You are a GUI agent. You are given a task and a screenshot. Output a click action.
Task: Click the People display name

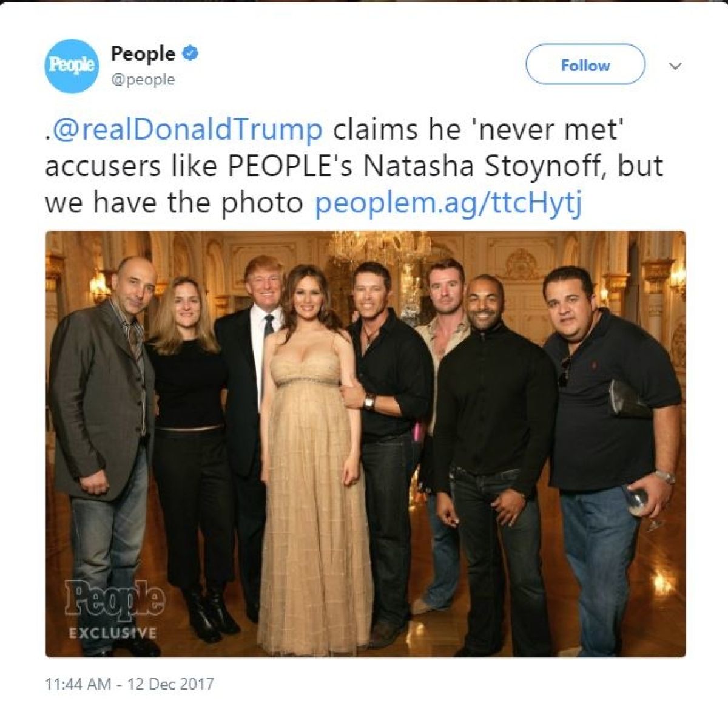tap(143, 53)
